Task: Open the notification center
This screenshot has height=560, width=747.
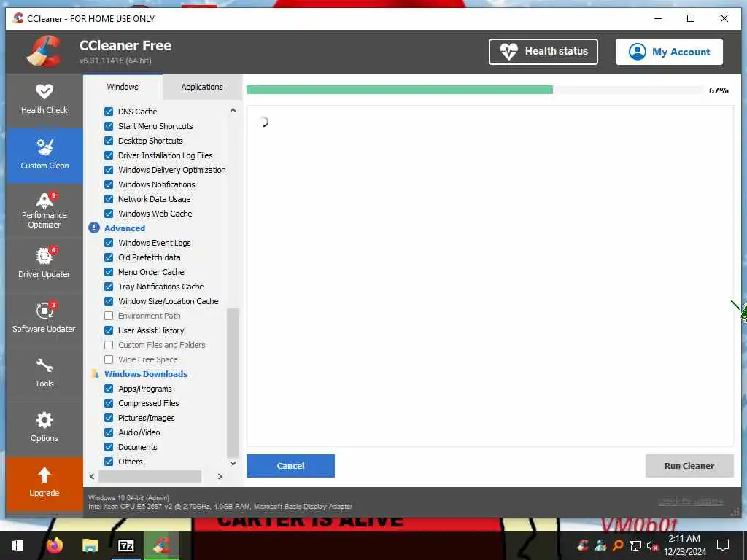Action: 723,545
